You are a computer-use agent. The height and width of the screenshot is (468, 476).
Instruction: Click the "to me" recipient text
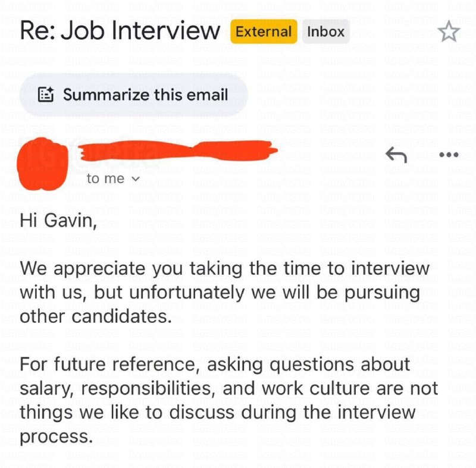tap(105, 178)
